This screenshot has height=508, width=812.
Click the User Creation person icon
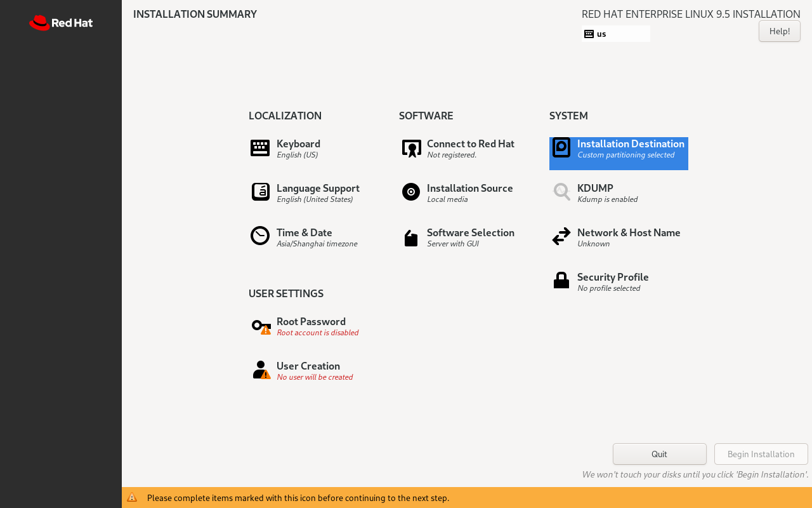[261, 370]
